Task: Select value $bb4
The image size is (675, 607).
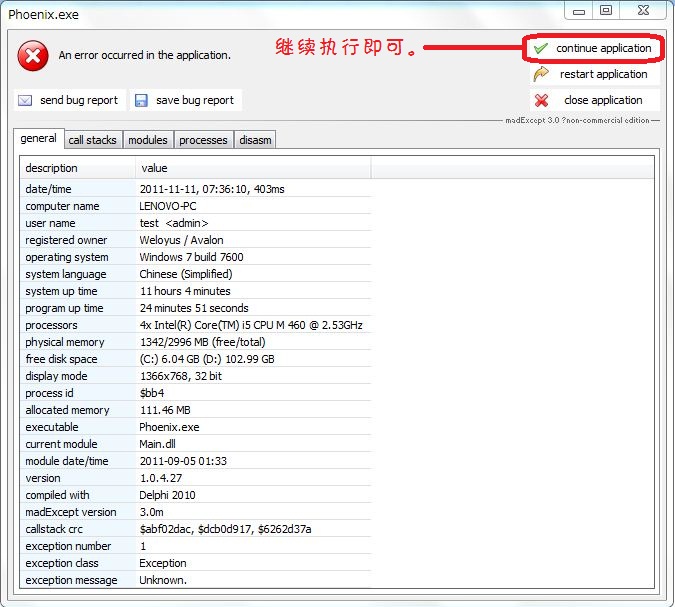Action: [x=152, y=393]
